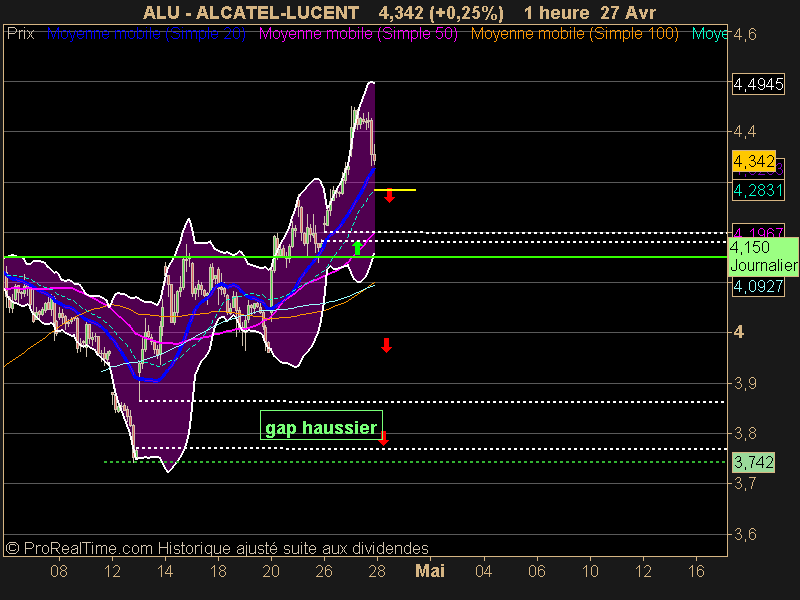Click the cyan 4,2831 price label
This screenshot has width=800, height=600.
pyautogui.click(x=758, y=190)
